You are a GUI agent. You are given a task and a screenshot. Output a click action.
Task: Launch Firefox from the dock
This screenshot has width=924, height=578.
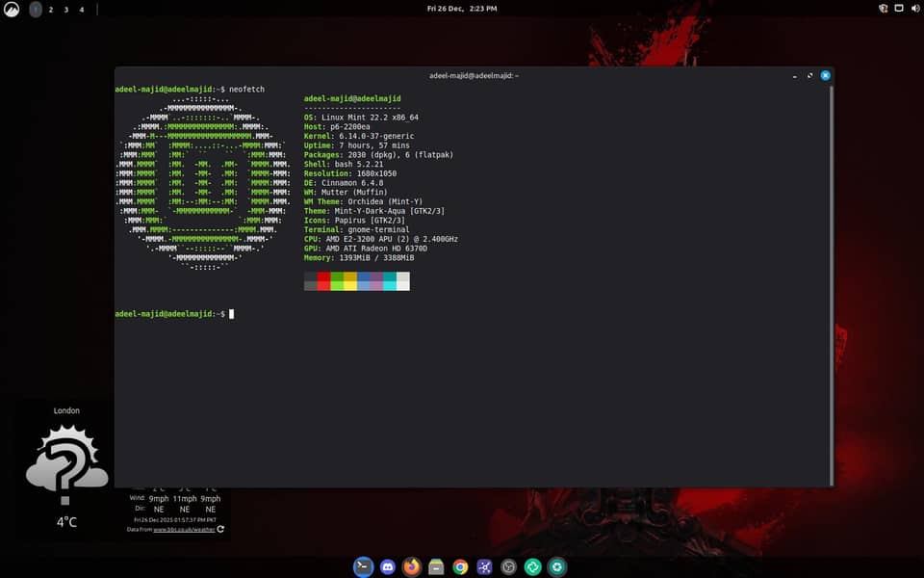pyautogui.click(x=412, y=566)
